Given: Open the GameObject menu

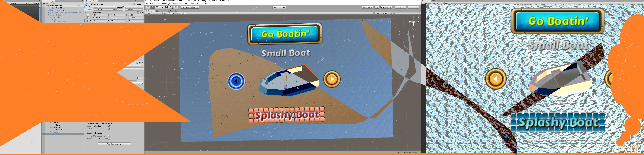Looking at the screenshot, I should coord(166,4).
